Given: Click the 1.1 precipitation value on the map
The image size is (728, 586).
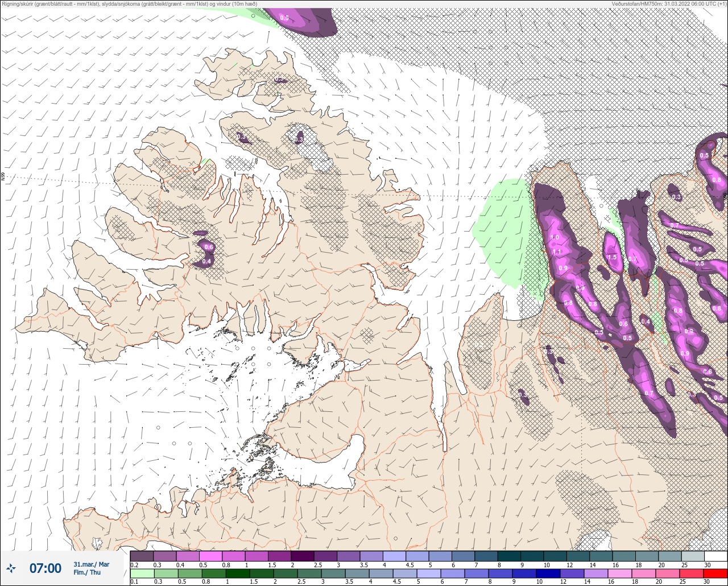Looking at the screenshot, I should pos(557,251).
